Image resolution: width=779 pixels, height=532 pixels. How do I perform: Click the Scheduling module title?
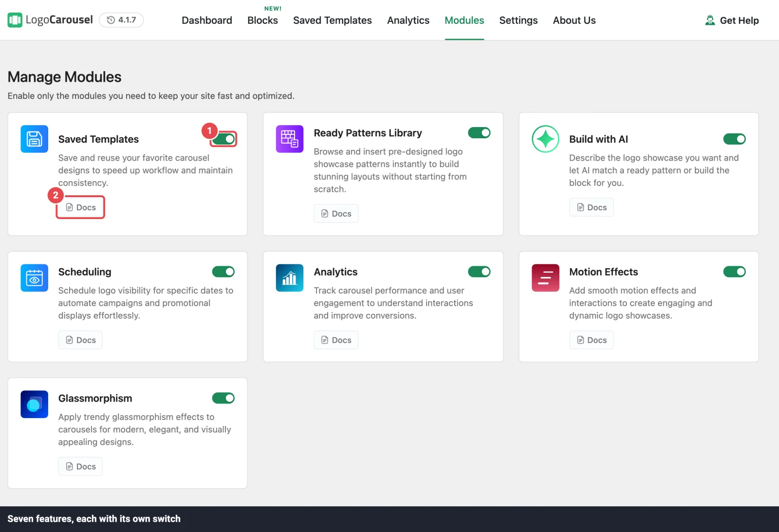[85, 272]
